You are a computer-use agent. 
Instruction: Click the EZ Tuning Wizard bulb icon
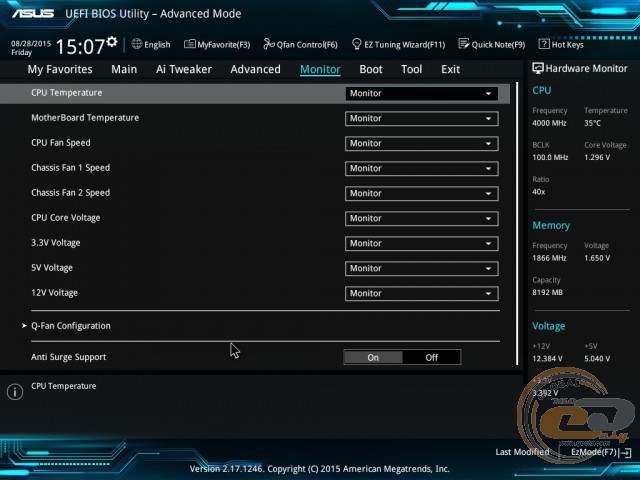click(356, 44)
